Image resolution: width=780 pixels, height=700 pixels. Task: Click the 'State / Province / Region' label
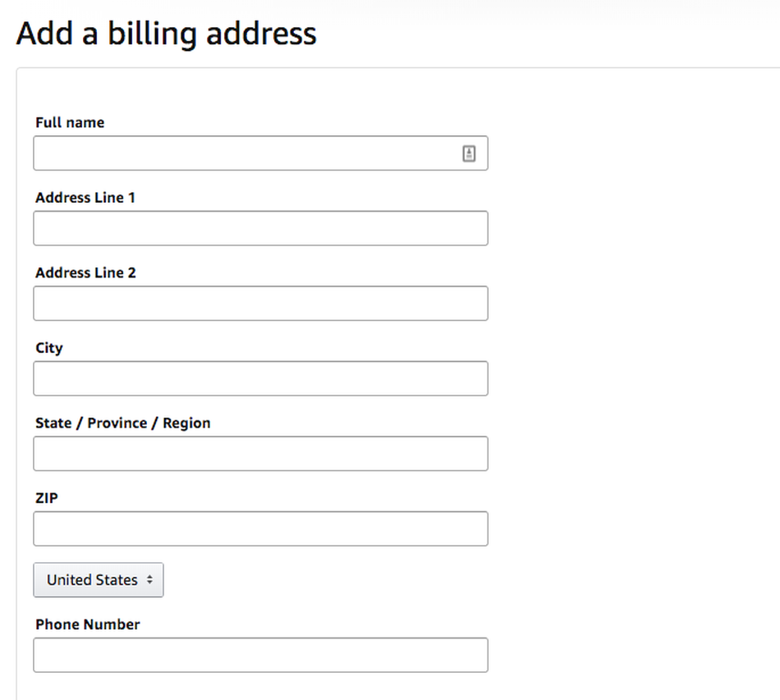pyautogui.click(x=123, y=423)
